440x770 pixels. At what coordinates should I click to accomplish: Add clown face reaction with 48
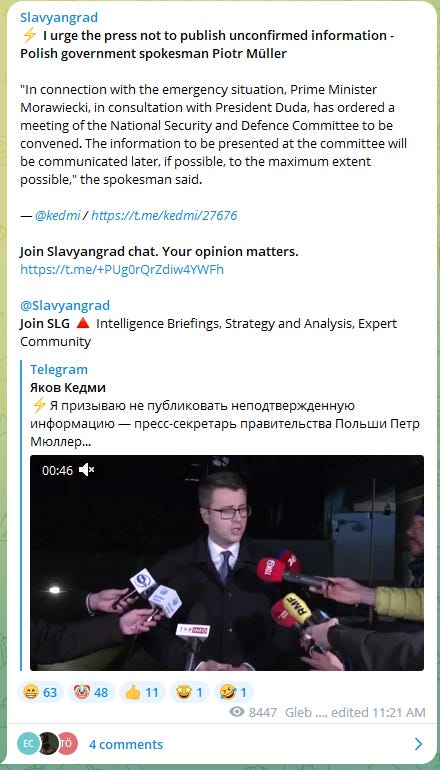pyautogui.click(x=91, y=692)
